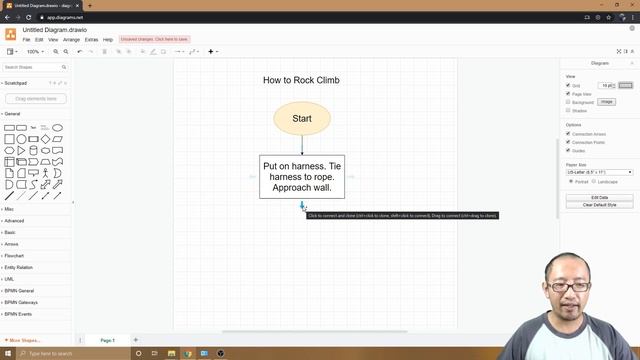Open the File menu
This screenshot has height=360, width=640.
[26, 40]
